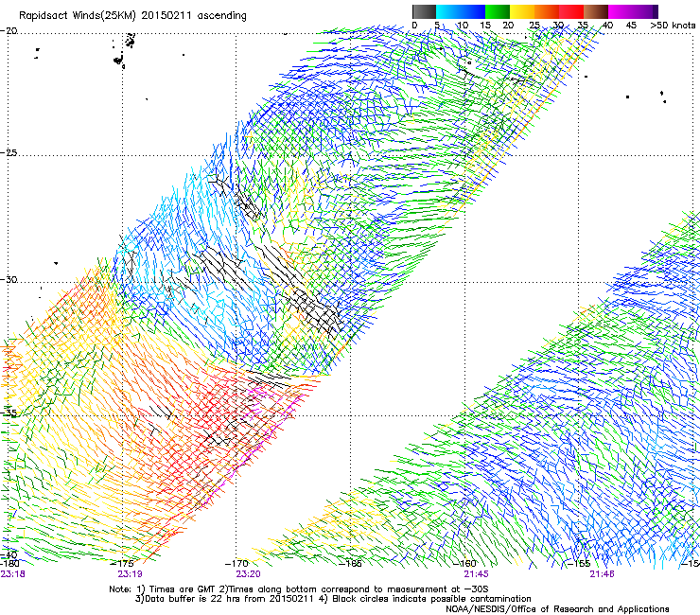
Task: Click the '23:19' pass time label
Action: coord(130,574)
